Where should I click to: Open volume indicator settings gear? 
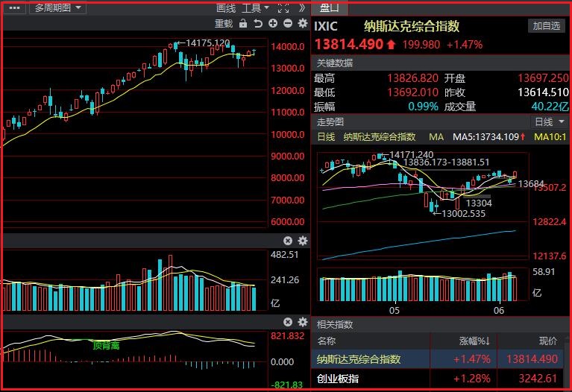[x=303, y=241]
